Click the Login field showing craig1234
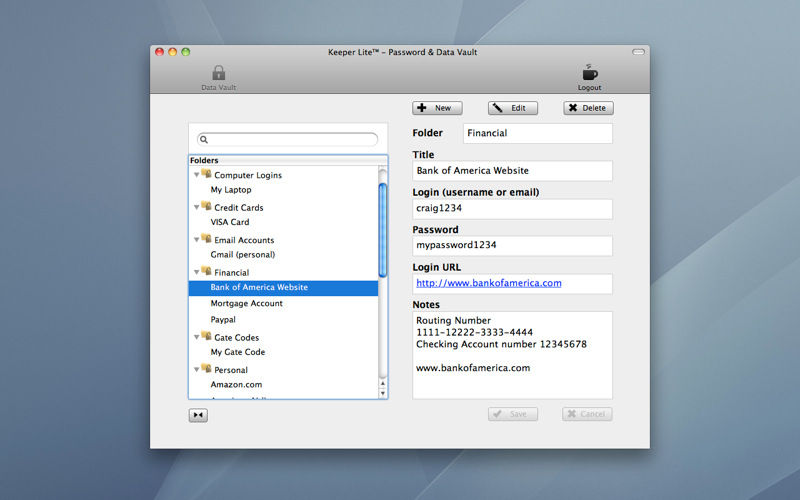800x500 pixels. tap(512, 209)
